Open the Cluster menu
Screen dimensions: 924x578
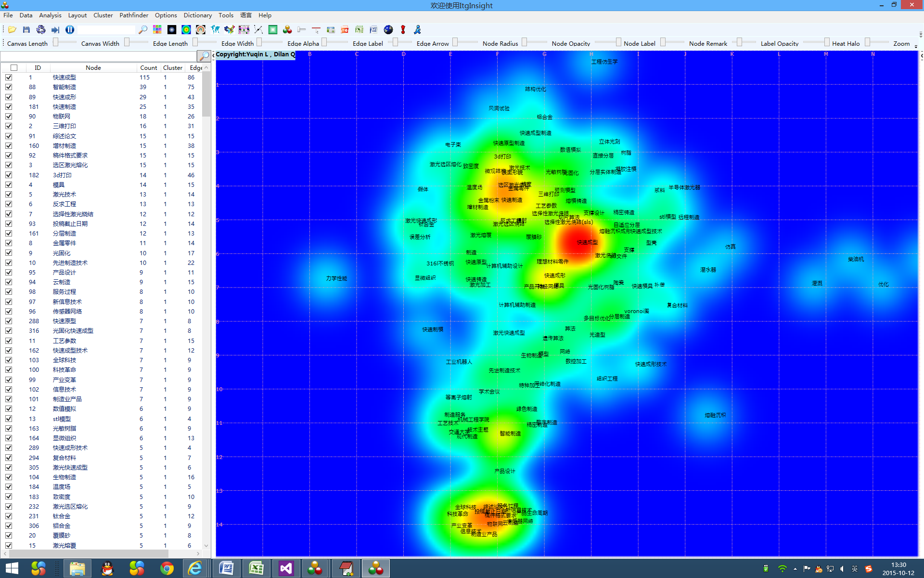103,15
